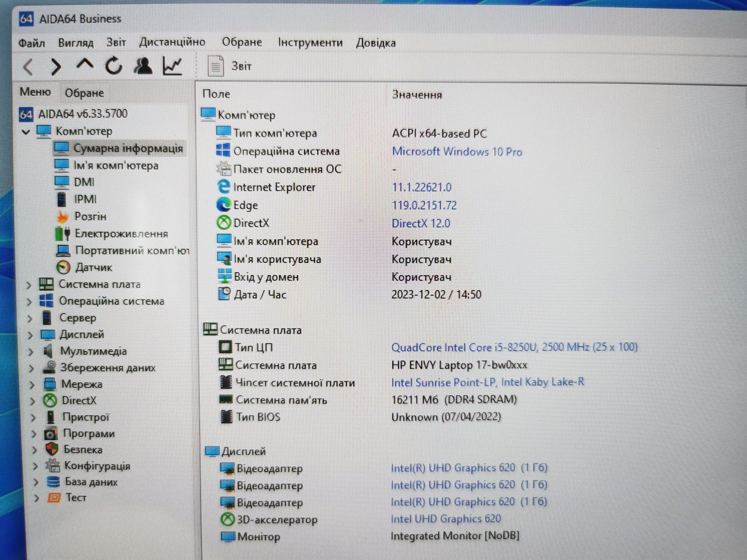
Task: Open the Файл menu
Action: 32,43
